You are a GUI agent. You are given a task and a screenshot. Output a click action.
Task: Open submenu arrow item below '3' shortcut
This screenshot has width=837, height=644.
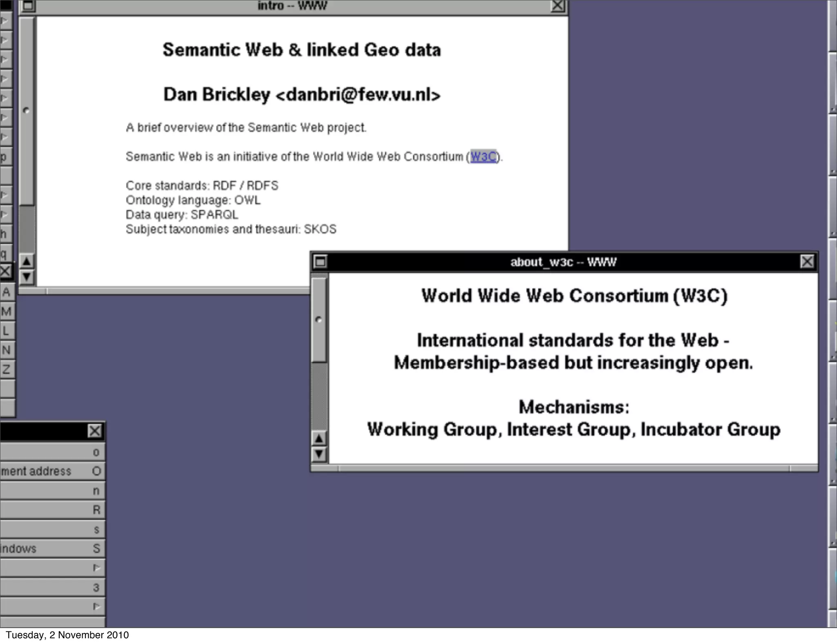(52, 606)
